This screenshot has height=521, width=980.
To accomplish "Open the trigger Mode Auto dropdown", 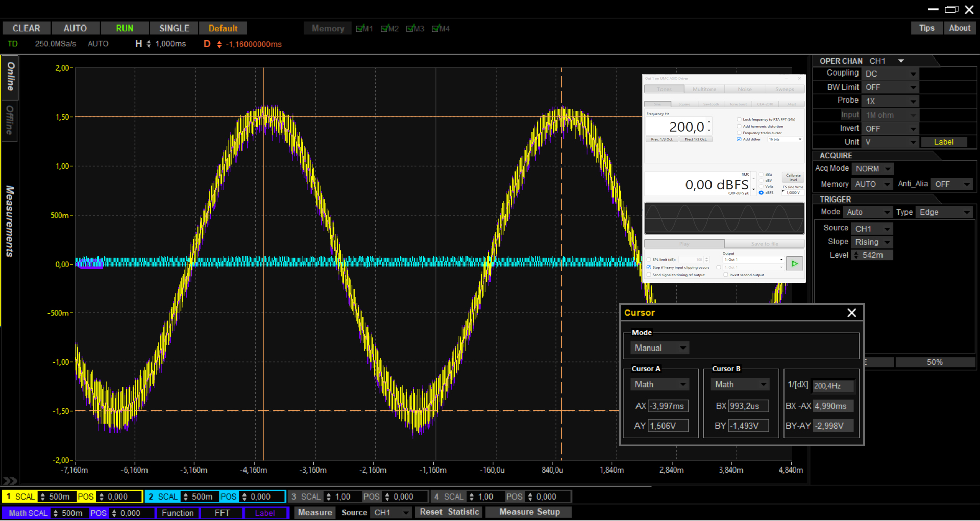I will click(x=868, y=212).
